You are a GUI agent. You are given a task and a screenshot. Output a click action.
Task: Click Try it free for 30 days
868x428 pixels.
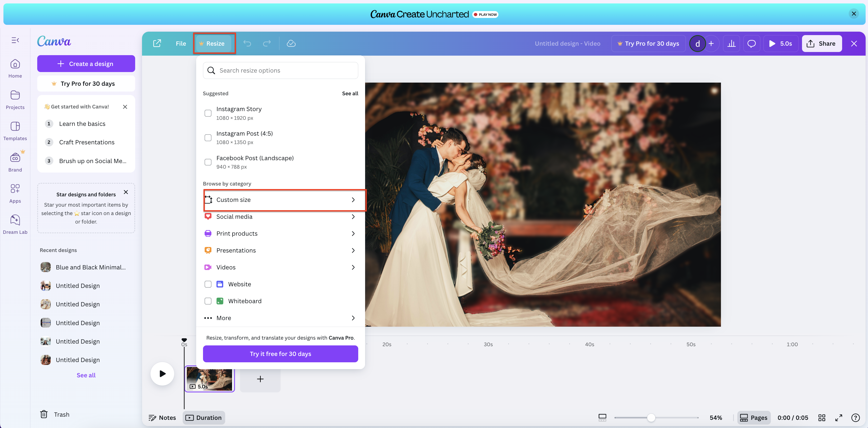(x=280, y=354)
